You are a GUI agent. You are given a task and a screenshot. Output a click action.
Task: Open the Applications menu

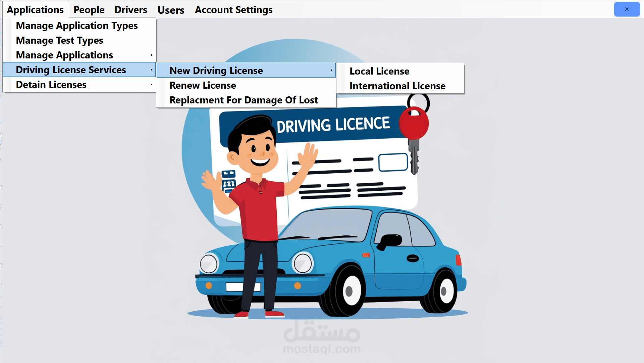click(x=35, y=10)
